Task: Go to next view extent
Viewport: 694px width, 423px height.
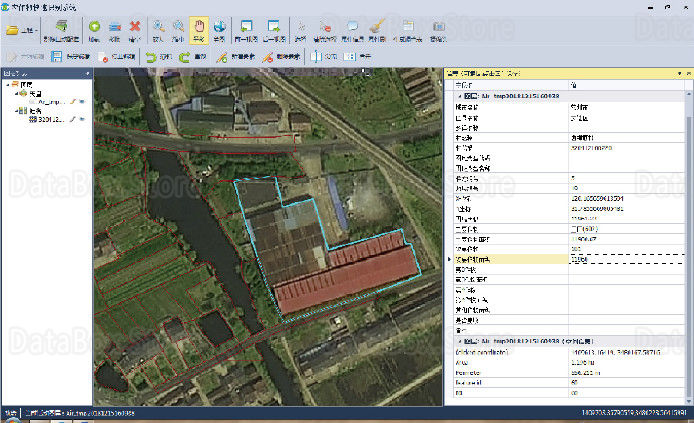Action: point(274,31)
